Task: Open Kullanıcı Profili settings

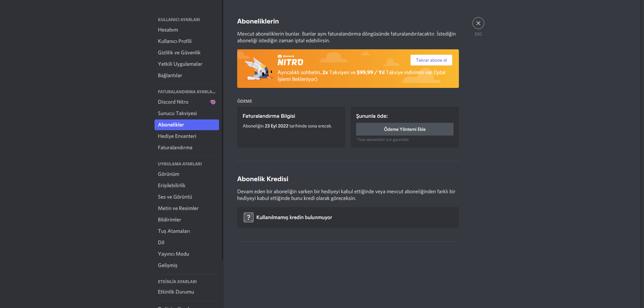Action: (186, 41)
